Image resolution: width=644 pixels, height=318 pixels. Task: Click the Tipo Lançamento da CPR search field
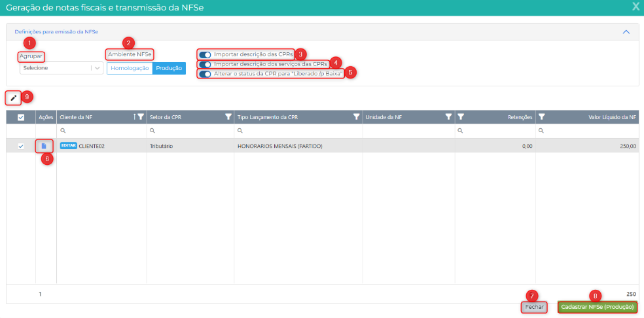[298, 131]
